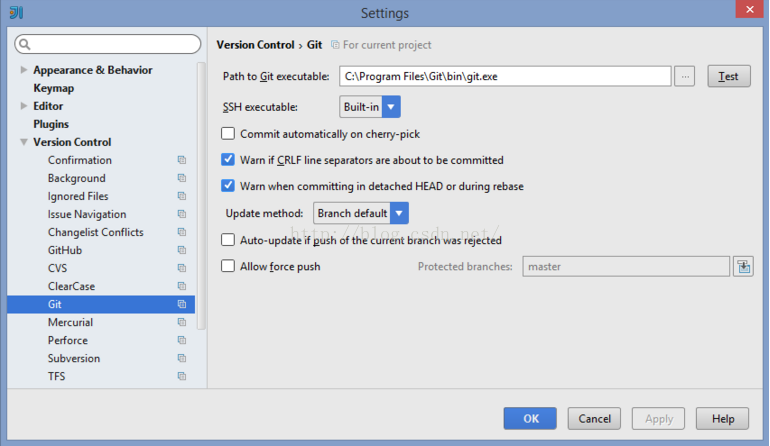Click the project-level icon next to Ignored Files
Viewport: 770px width, 446px height.
(182, 196)
